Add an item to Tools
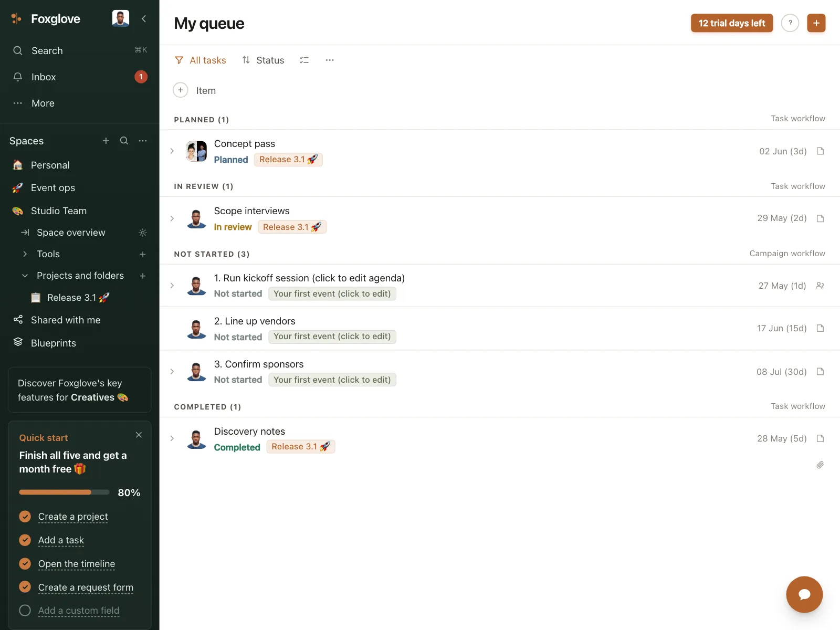The width and height of the screenshot is (840, 630). [x=143, y=254]
